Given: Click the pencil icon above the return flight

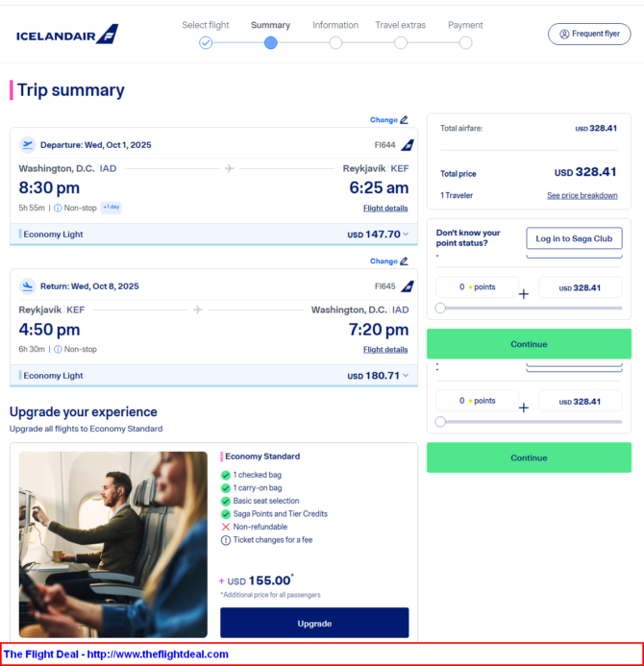Looking at the screenshot, I should (x=404, y=261).
